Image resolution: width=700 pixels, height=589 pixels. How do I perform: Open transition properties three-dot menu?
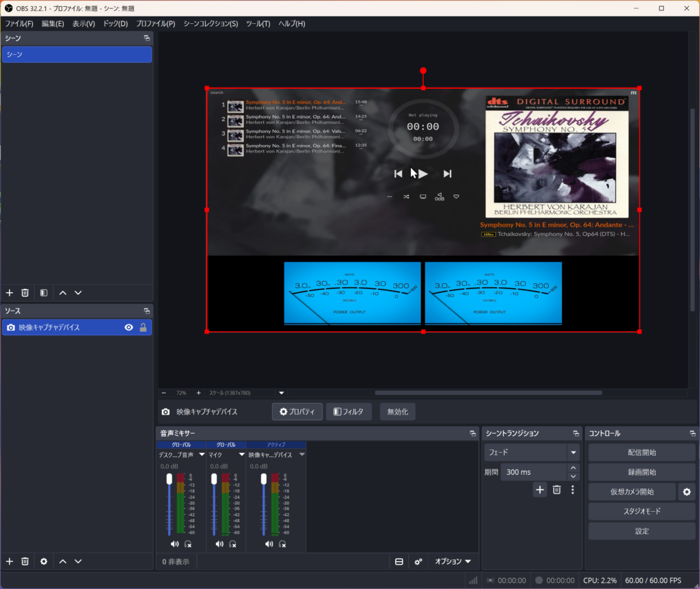573,490
